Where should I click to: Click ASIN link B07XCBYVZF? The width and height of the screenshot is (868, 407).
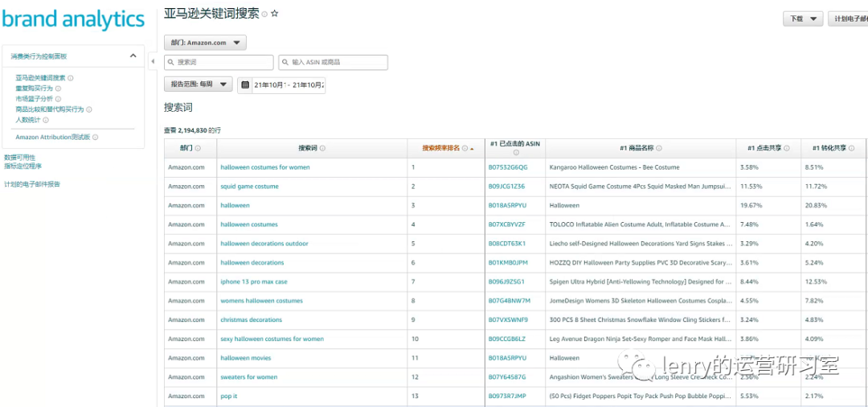click(507, 224)
